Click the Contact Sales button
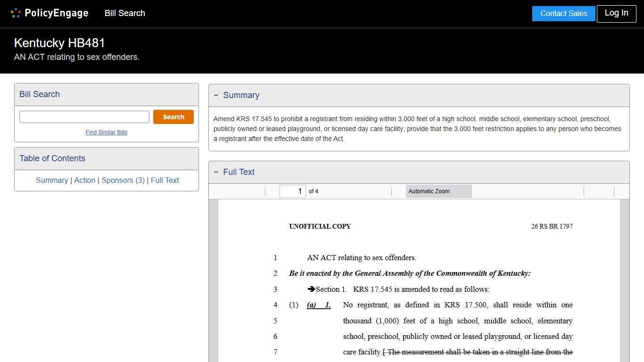This screenshot has width=644, height=362. 563,14
